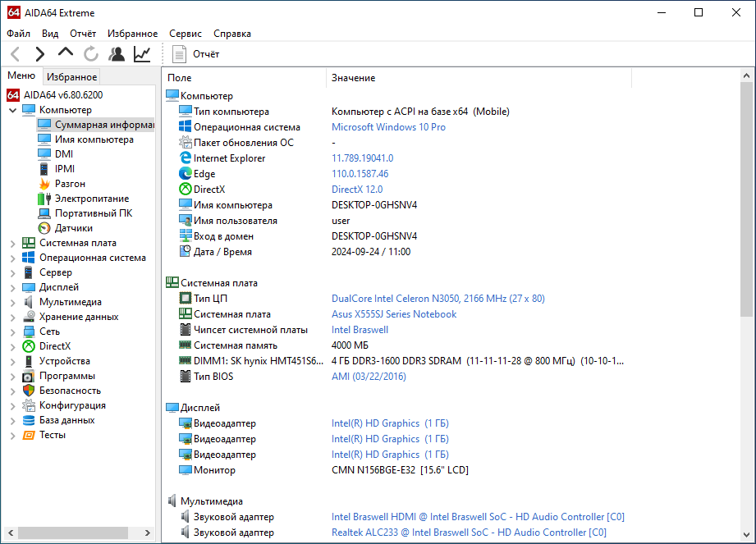This screenshot has width=756, height=544.
Task: Open the Вид menu
Action: click(49, 34)
